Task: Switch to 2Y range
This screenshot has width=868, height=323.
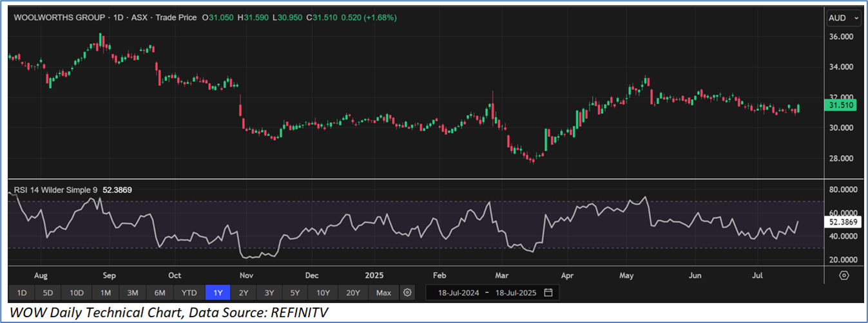Action: click(244, 293)
